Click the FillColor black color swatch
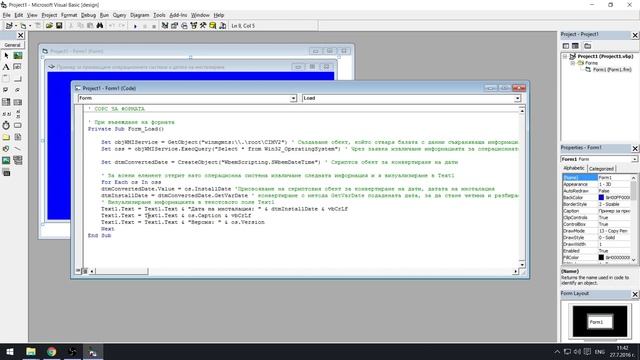 (601, 258)
